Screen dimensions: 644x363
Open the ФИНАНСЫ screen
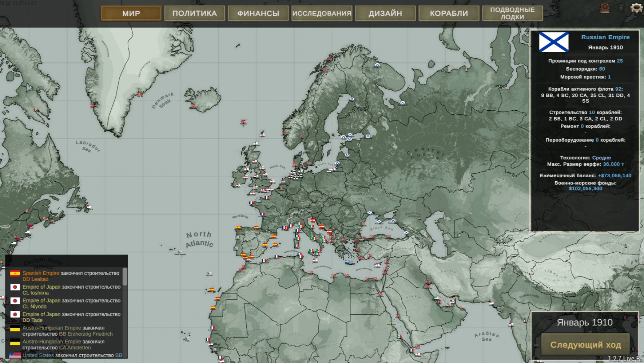258,13
